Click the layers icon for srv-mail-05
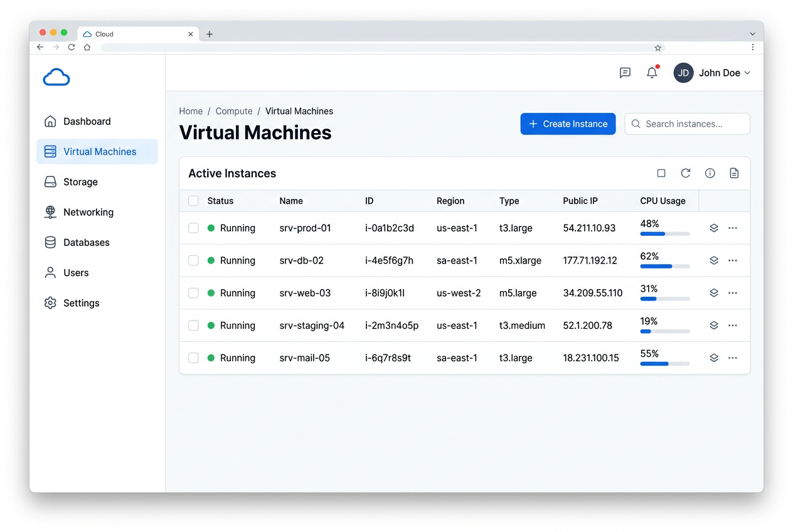This screenshot has height=532, width=793. (714, 358)
